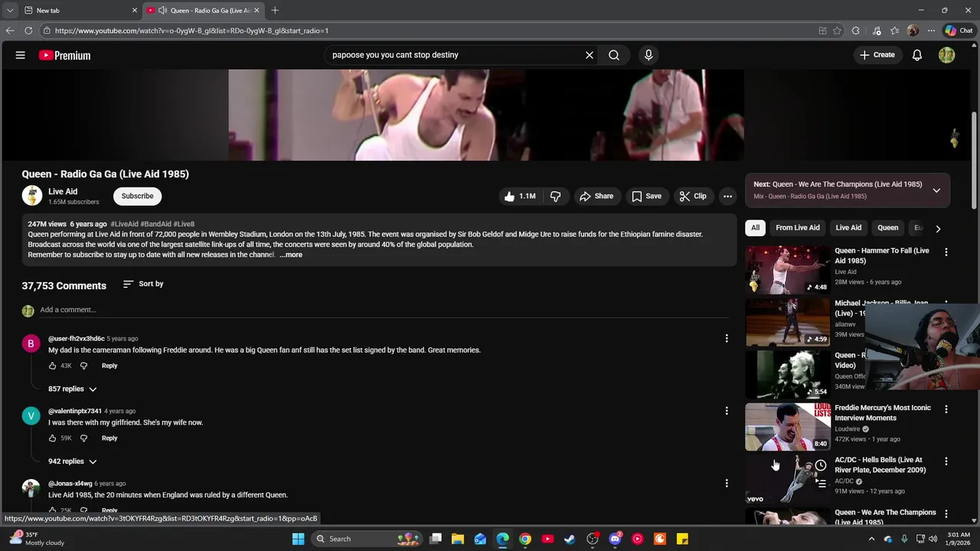Image resolution: width=980 pixels, height=551 pixels.
Task: Open the Live Aid channel avatar
Action: tap(32, 196)
